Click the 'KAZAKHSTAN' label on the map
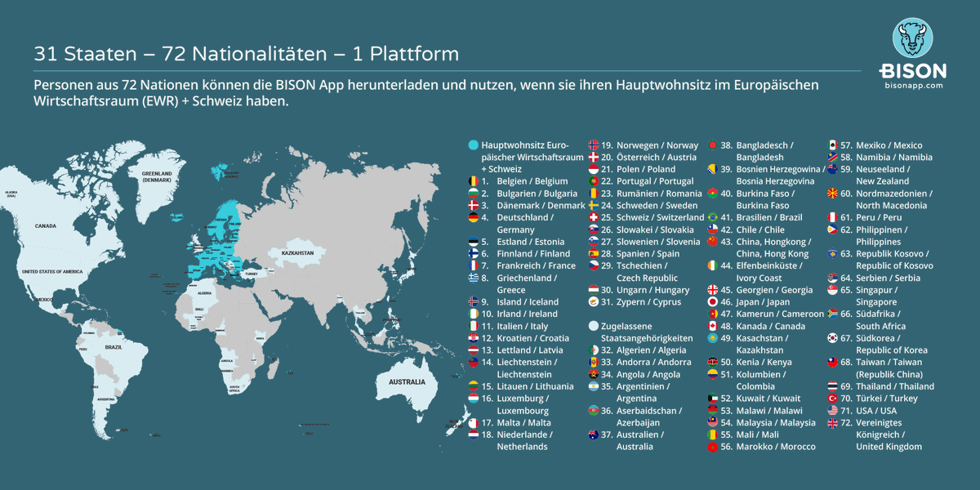980x490 pixels. coord(297,253)
